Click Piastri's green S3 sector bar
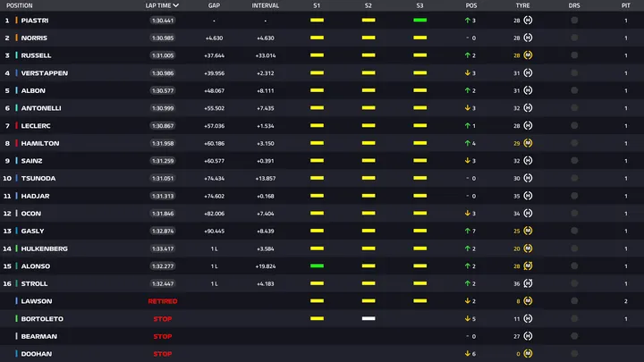The height and width of the screenshot is (362, 644). tap(419, 20)
